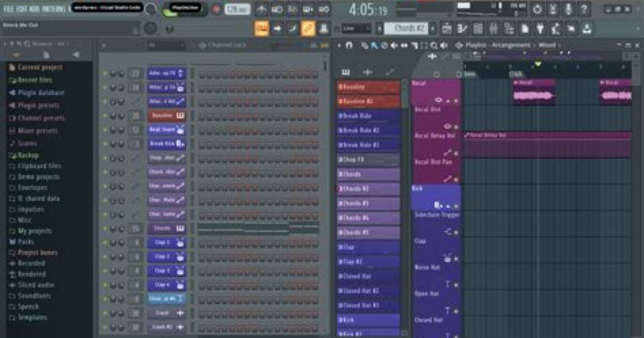644x338 pixels.
Task: Open the Playlist options menu arrow
Action: [340, 45]
